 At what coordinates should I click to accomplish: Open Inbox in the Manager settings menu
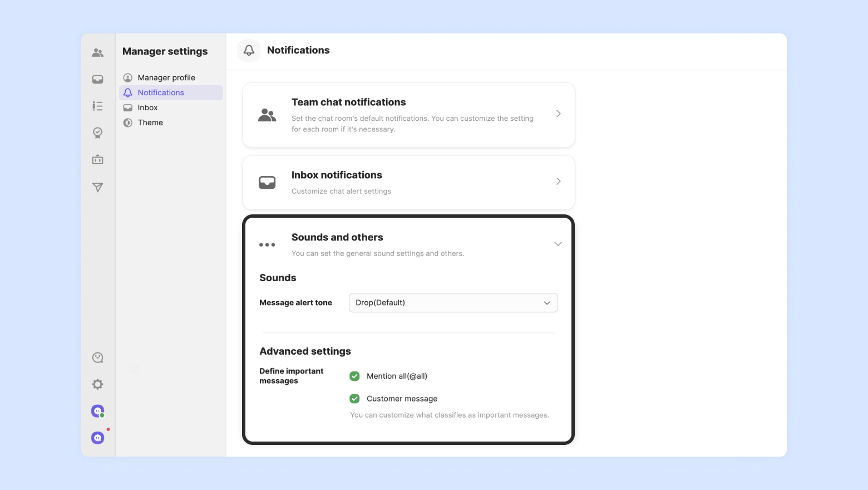click(x=171, y=107)
